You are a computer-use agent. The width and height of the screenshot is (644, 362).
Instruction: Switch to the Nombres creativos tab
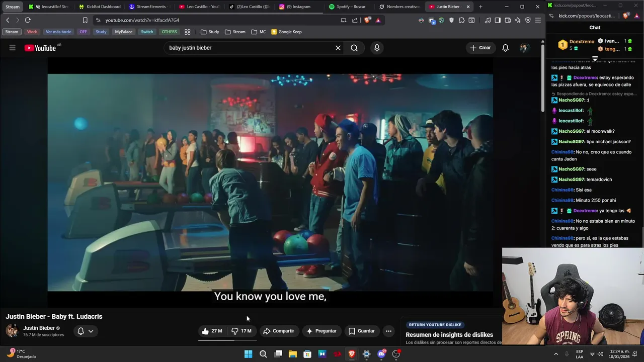click(x=400, y=7)
